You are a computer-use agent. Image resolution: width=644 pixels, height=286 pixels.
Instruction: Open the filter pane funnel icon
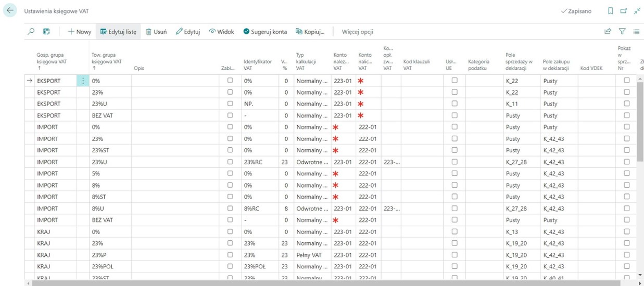pos(622,32)
